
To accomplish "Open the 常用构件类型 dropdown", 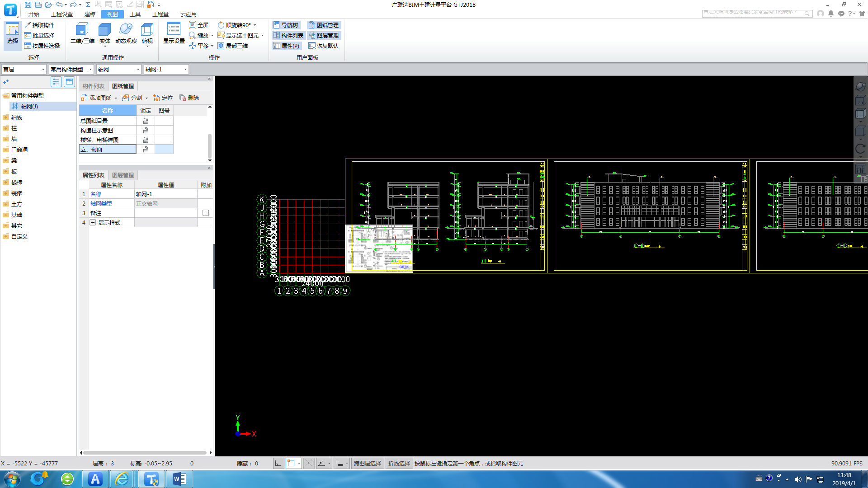I will click(x=71, y=69).
